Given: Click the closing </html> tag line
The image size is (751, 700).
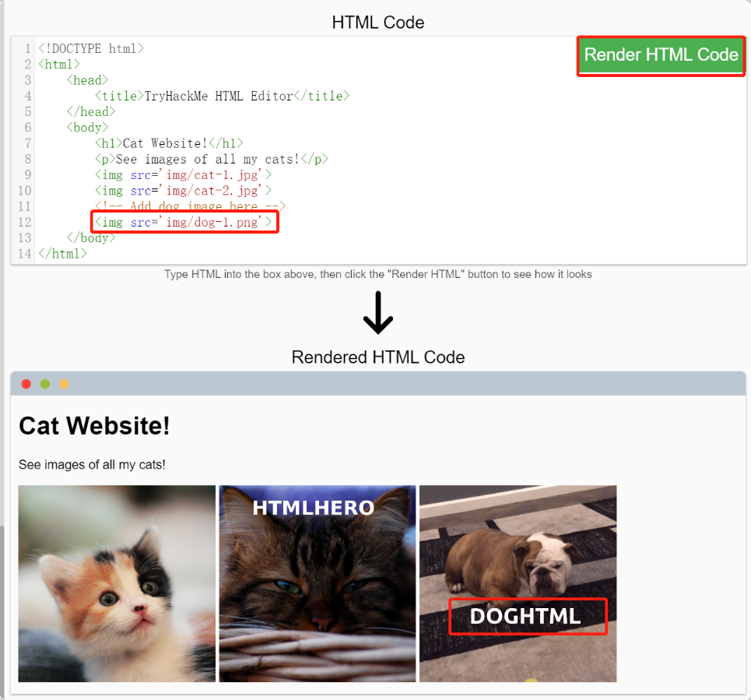Looking at the screenshot, I should (x=63, y=254).
